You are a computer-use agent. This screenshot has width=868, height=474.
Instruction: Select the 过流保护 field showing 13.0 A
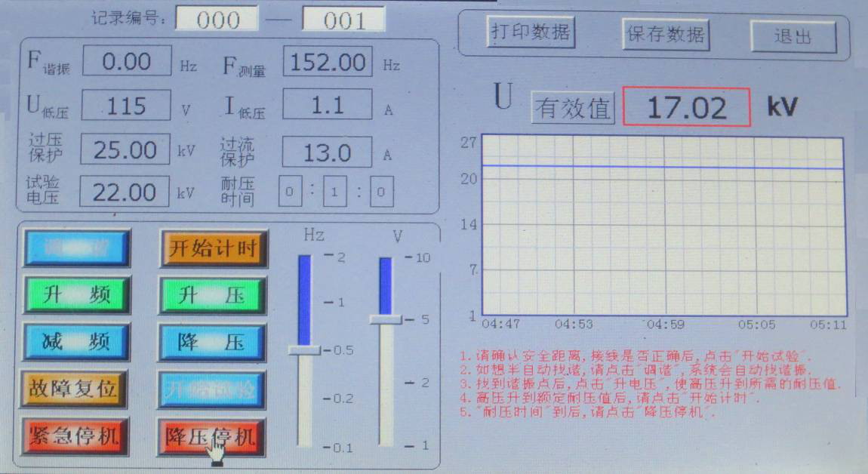coord(327,152)
